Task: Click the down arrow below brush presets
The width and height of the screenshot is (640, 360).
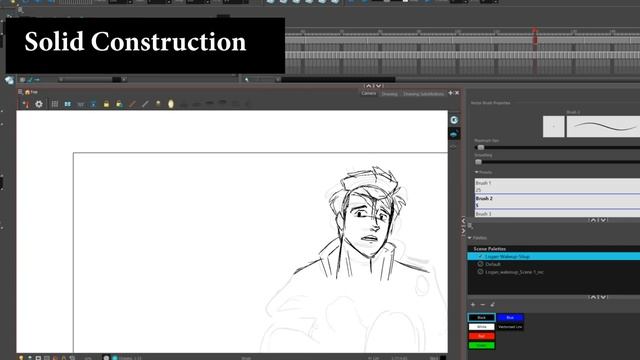Action: [603, 220]
